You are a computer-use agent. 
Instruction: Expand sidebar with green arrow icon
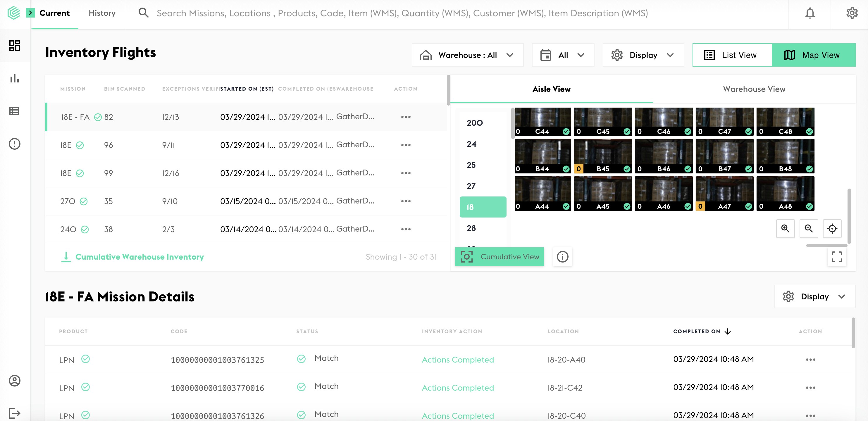[30, 13]
